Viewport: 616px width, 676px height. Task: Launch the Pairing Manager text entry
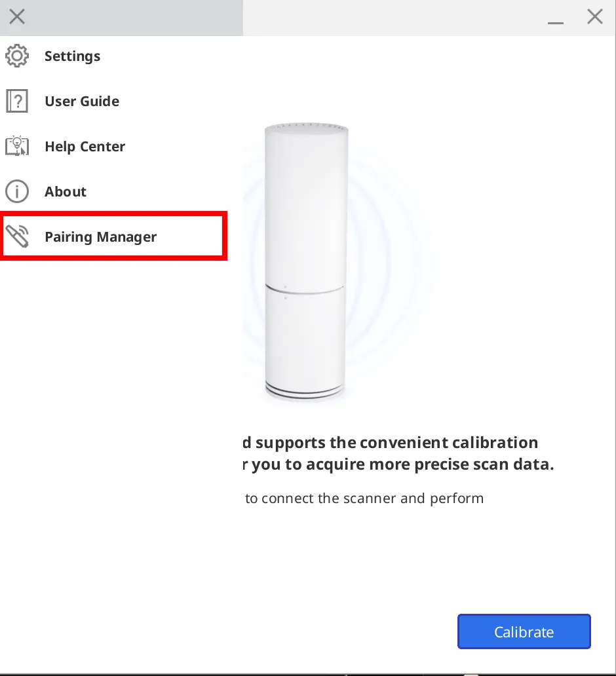[x=100, y=236]
